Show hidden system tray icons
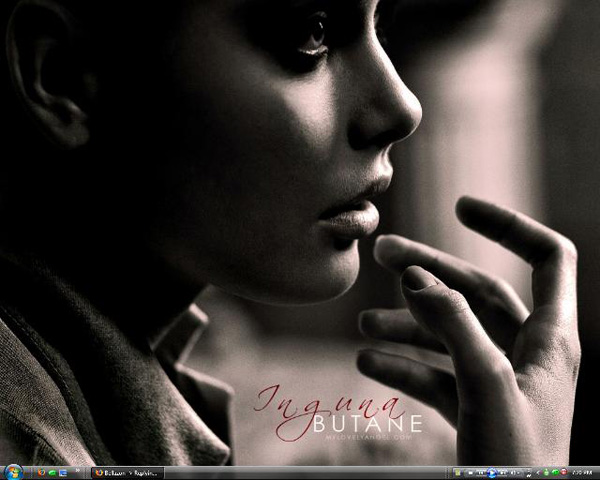Viewport: 600px width, 480px height. (x=537, y=472)
